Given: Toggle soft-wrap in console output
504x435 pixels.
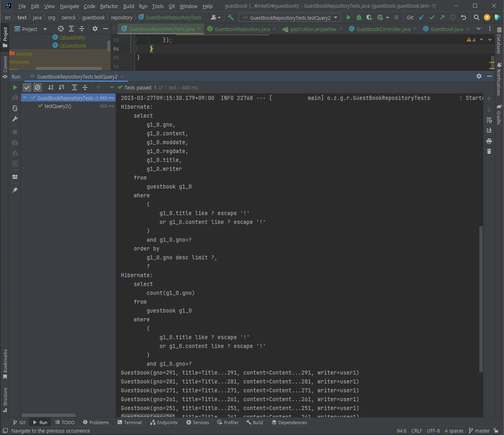Looking at the screenshot, I should [489, 120].
